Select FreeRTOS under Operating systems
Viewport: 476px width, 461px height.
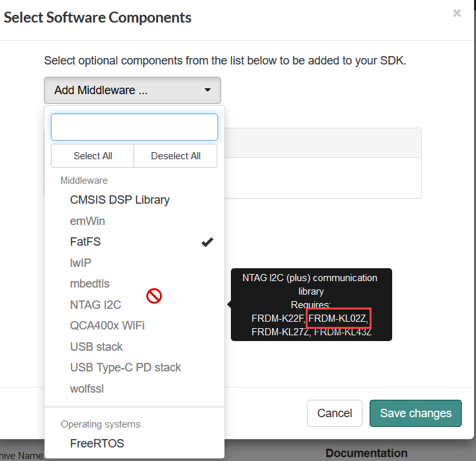pyautogui.click(x=97, y=444)
